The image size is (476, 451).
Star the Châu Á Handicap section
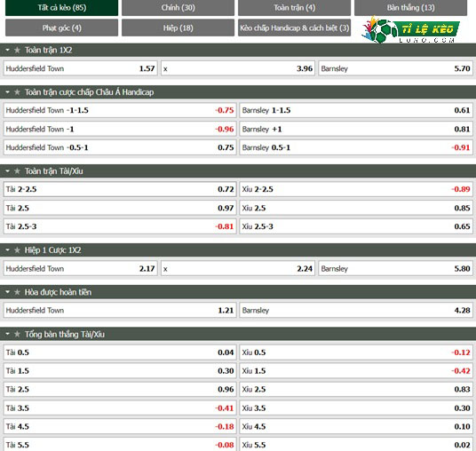tap(17, 92)
